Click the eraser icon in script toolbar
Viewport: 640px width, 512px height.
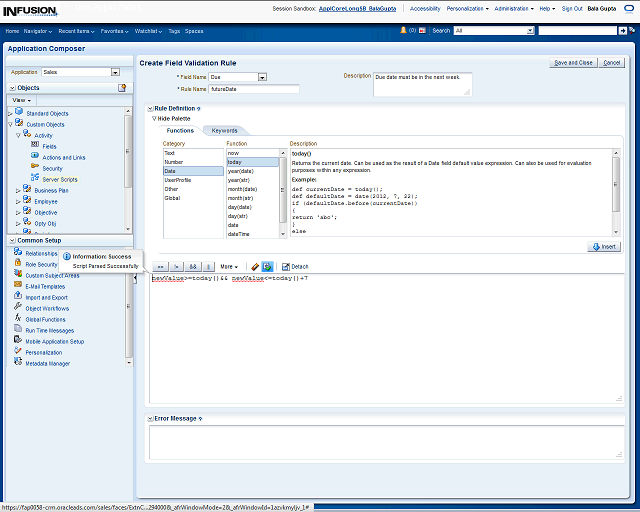(255, 267)
